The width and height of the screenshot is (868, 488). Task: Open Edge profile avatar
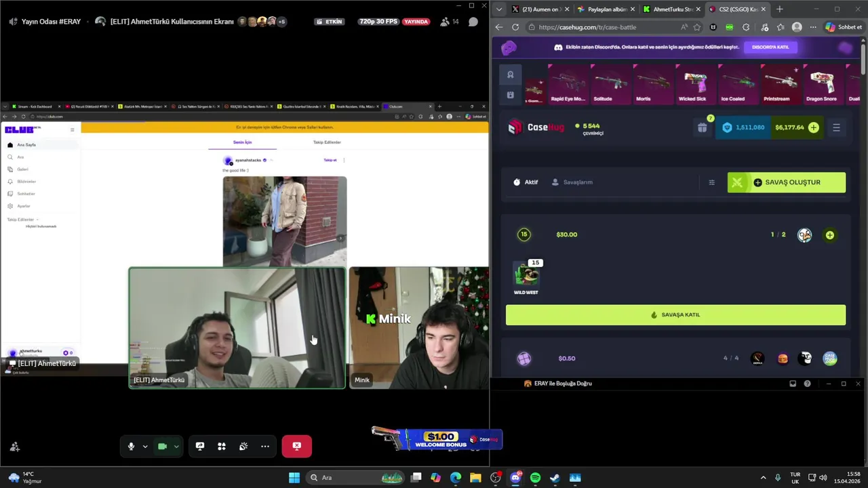pyautogui.click(x=797, y=27)
